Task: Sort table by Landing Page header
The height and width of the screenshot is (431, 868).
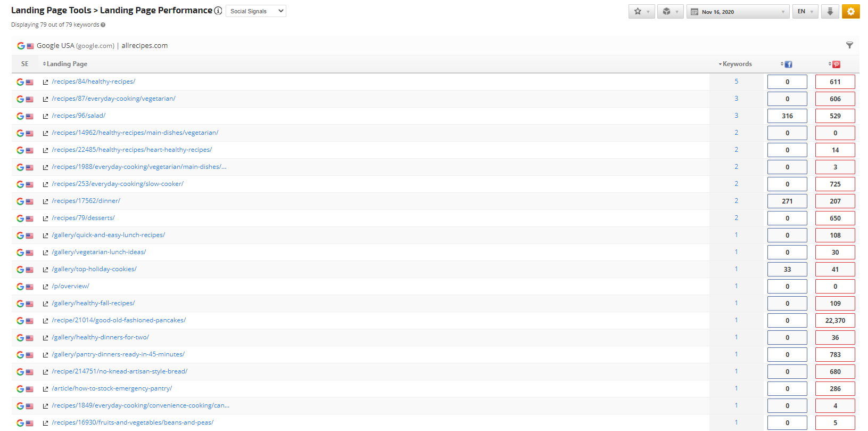Action: [67, 64]
